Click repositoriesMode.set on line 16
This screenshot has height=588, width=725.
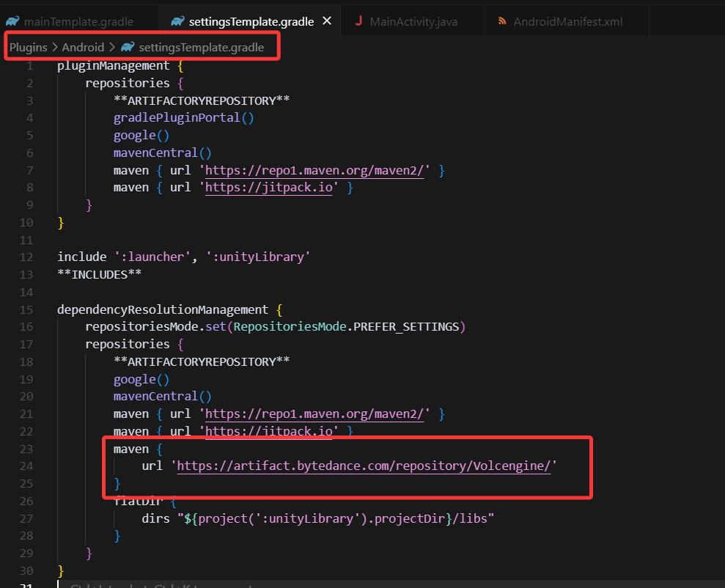(155, 327)
